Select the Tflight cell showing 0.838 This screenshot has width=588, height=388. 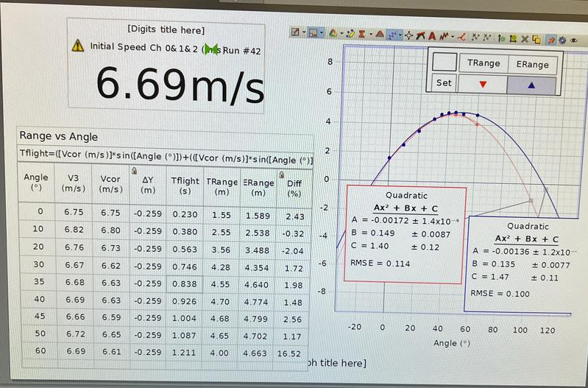point(185,284)
